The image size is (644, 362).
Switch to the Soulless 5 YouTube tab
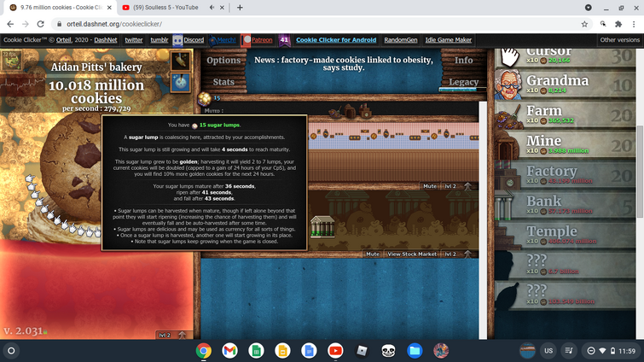[x=165, y=8]
